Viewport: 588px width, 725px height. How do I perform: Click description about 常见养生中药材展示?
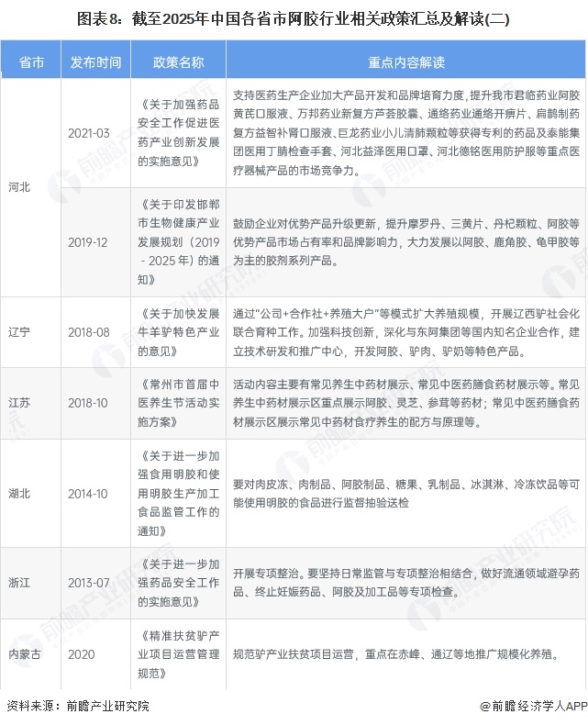(405, 403)
